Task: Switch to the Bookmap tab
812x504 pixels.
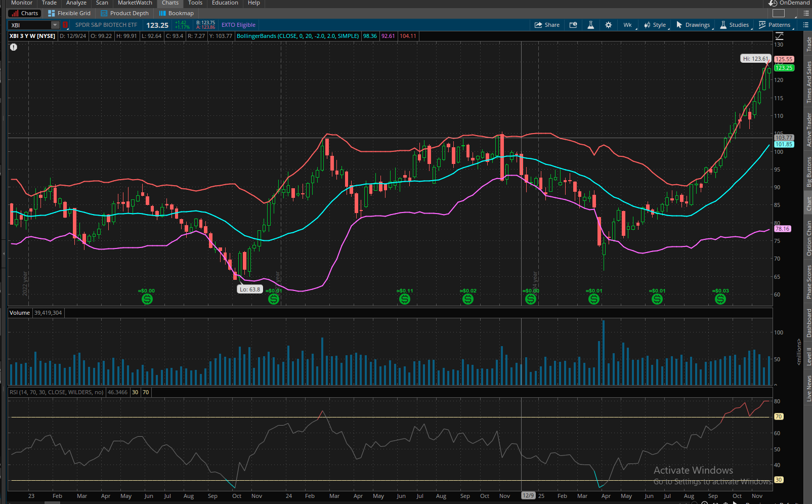Action: point(177,13)
